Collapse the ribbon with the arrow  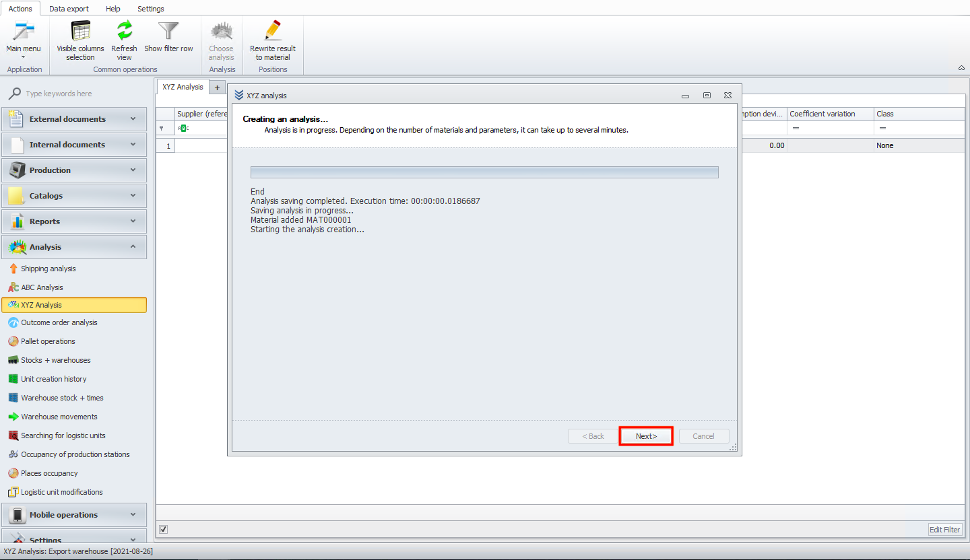[x=961, y=68]
